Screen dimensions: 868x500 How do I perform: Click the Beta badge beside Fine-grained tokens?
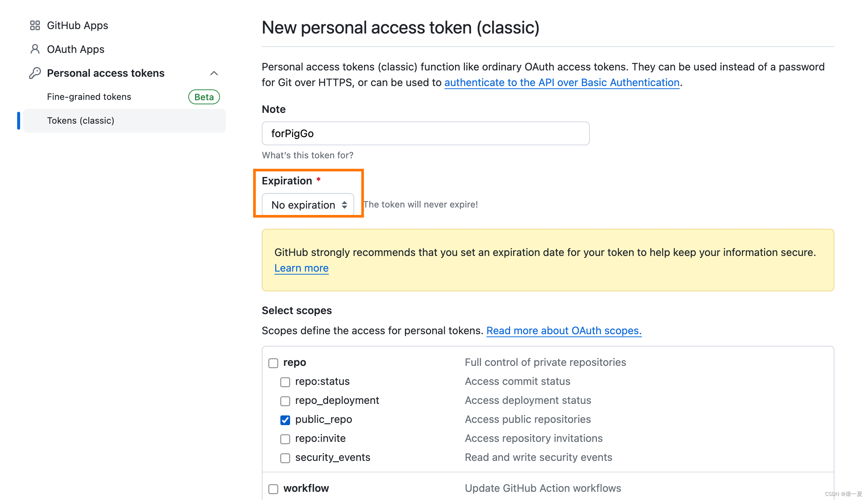pyautogui.click(x=204, y=97)
